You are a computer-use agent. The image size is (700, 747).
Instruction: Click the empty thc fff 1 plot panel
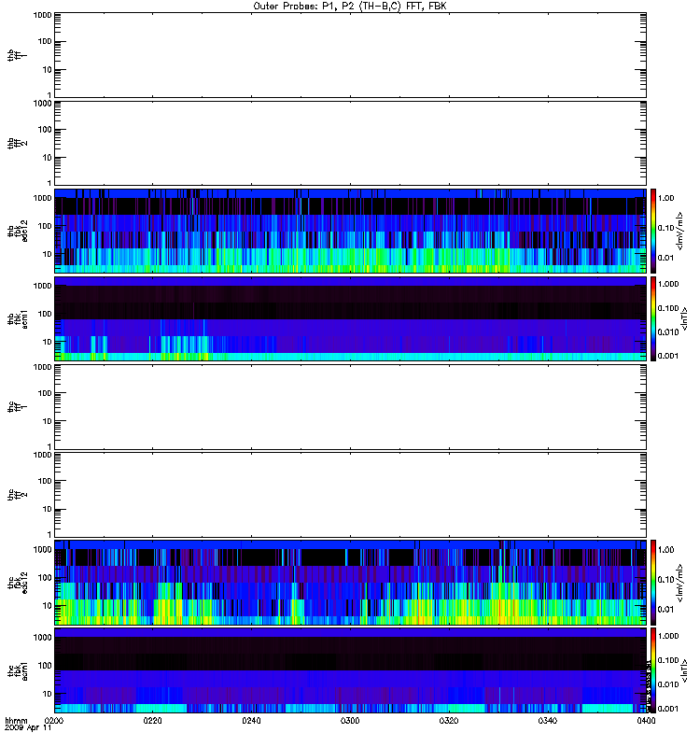coord(350,407)
